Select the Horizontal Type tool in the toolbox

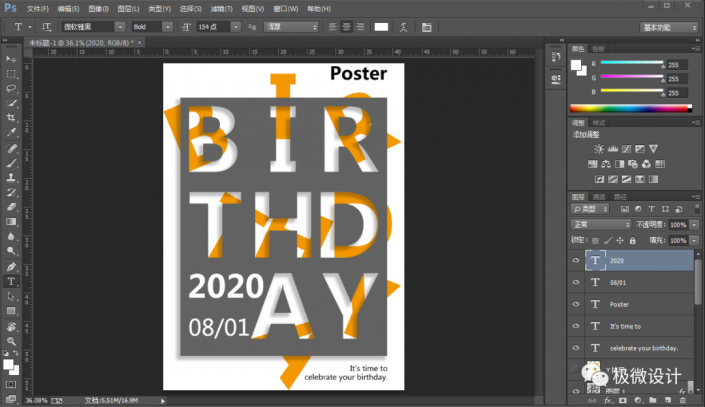click(x=12, y=282)
